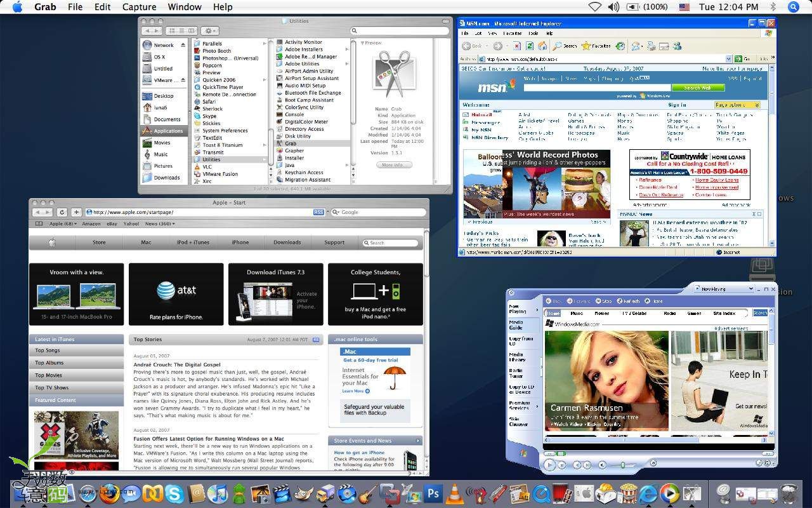Screen dimensions: 812x508
Task: Open Apple (68) bookmarks dropdown in Safari
Action: (x=63, y=224)
